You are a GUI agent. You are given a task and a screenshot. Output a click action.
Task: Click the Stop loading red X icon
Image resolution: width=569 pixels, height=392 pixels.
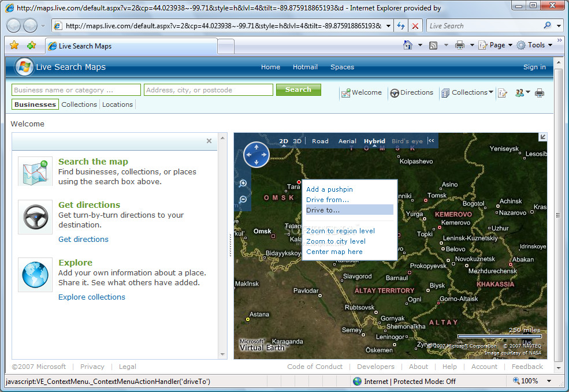pyautogui.click(x=415, y=26)
